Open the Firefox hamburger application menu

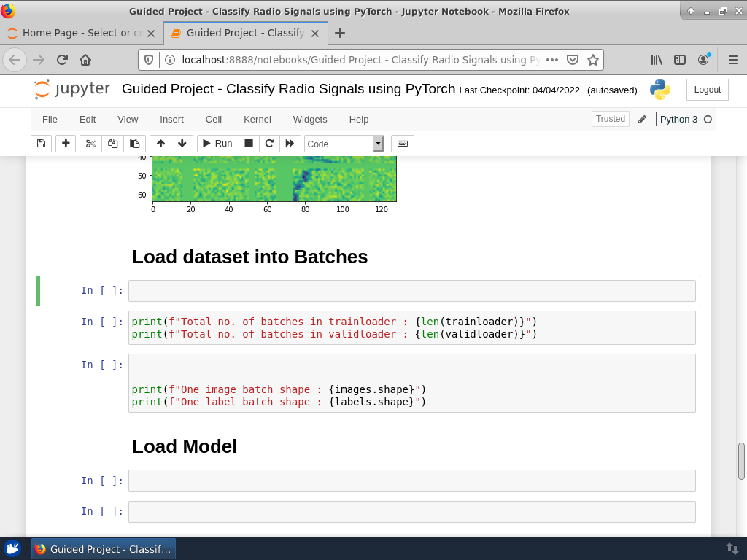tap(733, 60)
